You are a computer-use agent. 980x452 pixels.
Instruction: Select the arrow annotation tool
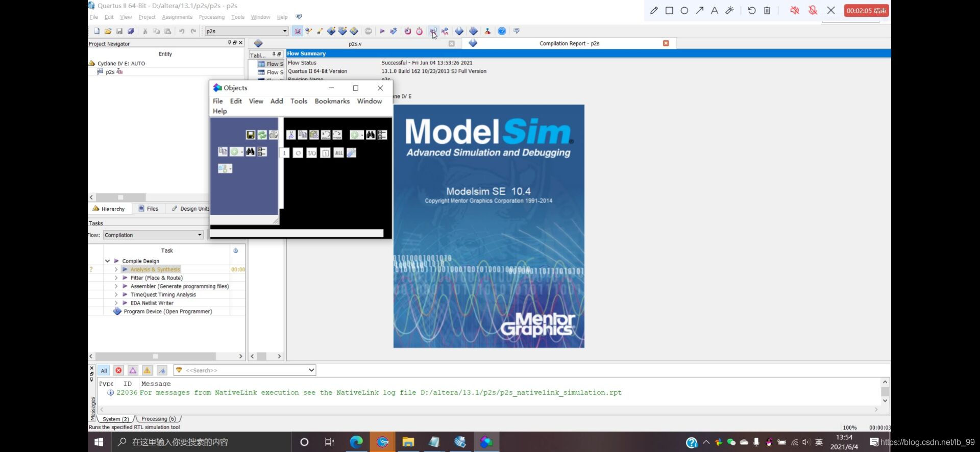coord(699,10)
